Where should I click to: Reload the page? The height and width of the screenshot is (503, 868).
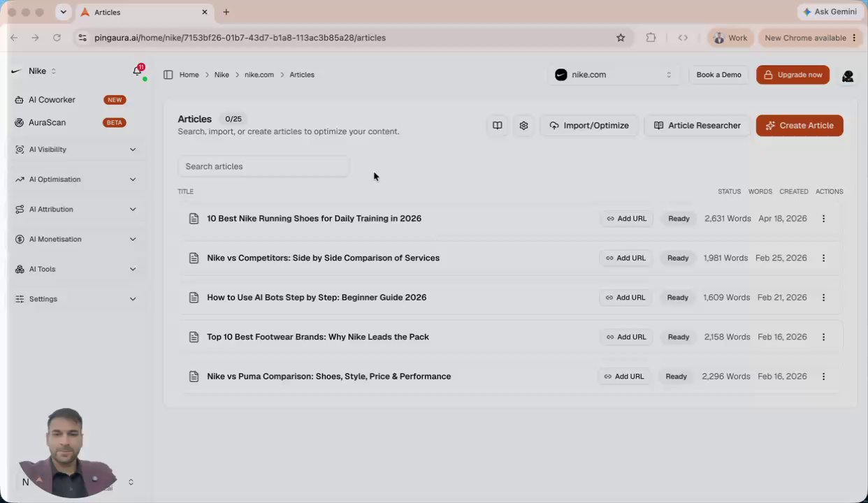[57, 38]
